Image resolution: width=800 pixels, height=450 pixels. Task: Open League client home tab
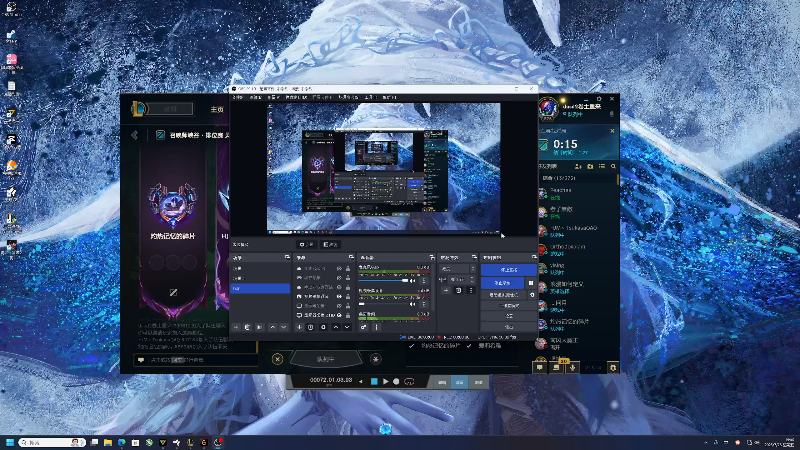tap(217, 109)
